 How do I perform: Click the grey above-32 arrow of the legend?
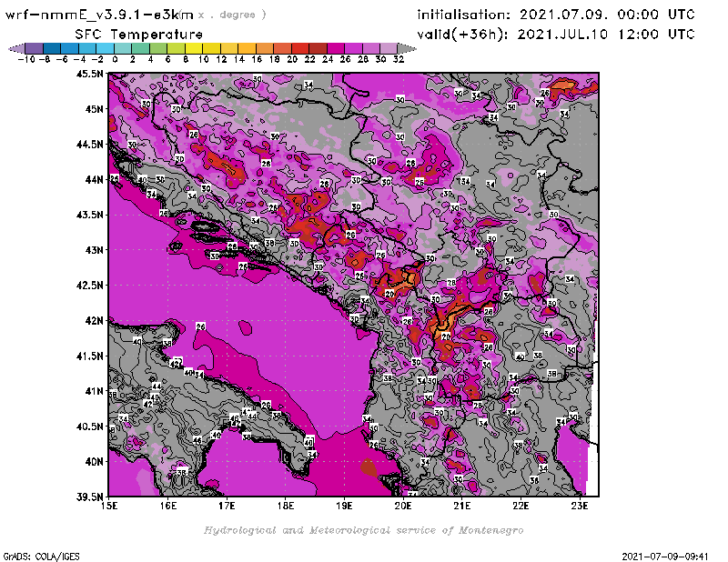click(x=407, y=48)
